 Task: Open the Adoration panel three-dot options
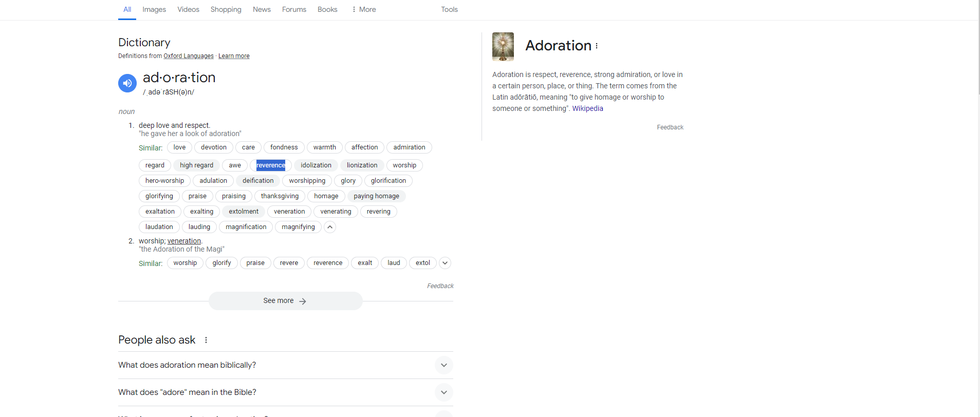[x=597, y=46]
